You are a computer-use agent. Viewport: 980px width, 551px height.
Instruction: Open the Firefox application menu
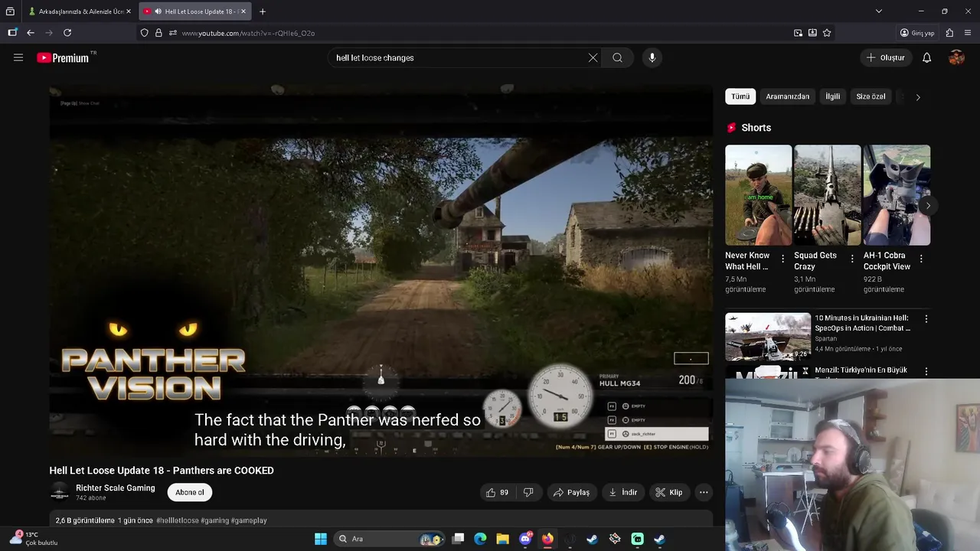[x=968, y=33]
